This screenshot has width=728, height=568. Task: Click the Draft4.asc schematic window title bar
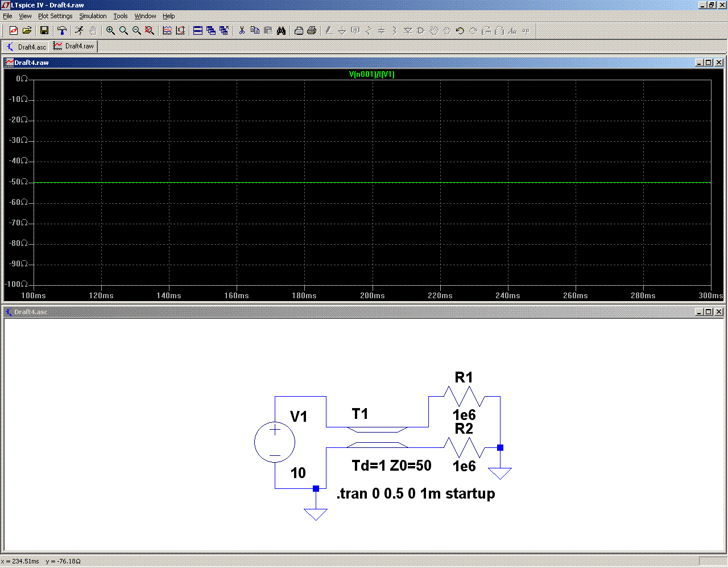(x=341, y=312)
